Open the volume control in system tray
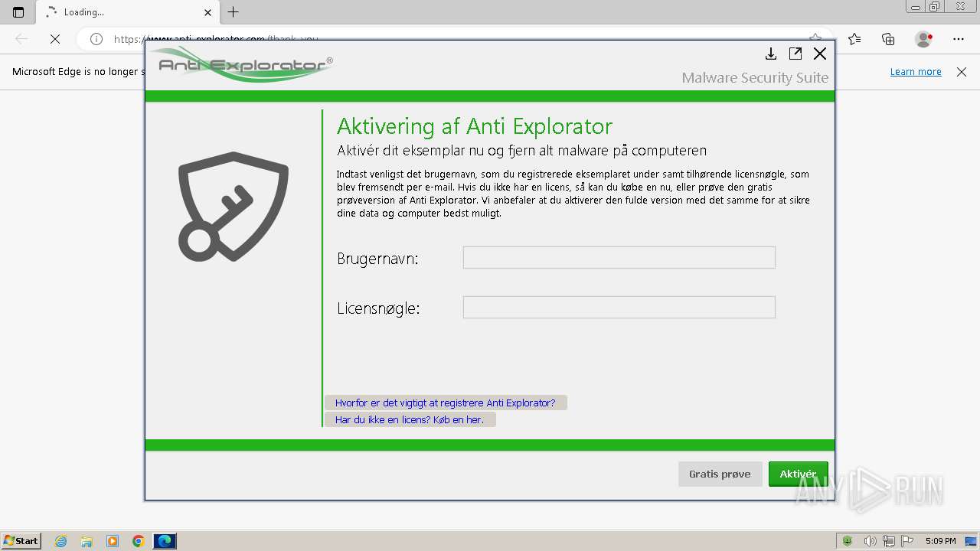Viewport: 980px width, 551px height. (871, 541)
